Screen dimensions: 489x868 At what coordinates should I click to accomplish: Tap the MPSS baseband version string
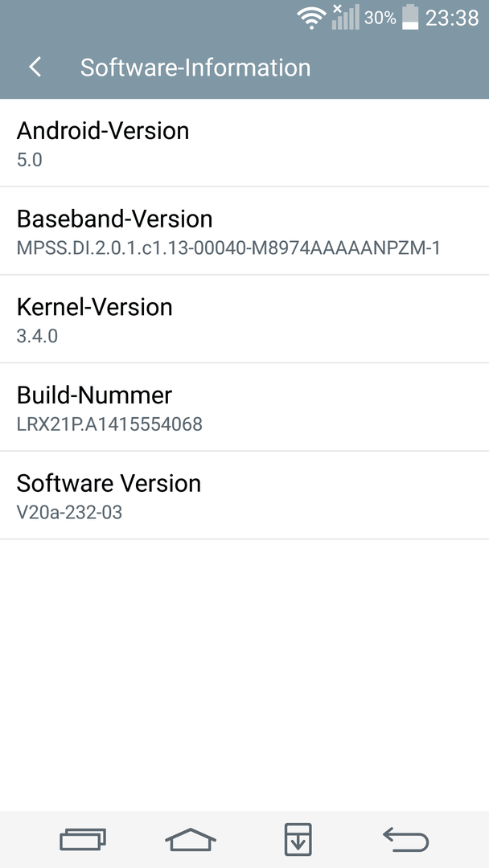(228, 248)
